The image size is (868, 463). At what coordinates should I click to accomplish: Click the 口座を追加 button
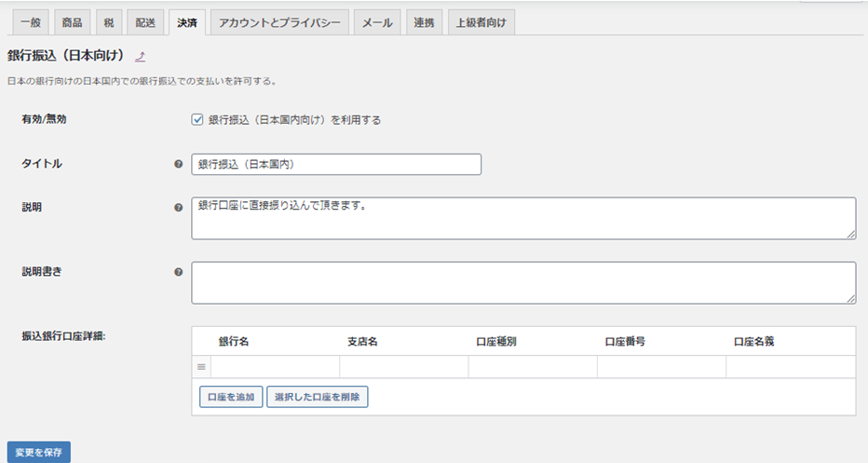pyautogui.click(x=231, y=397)
